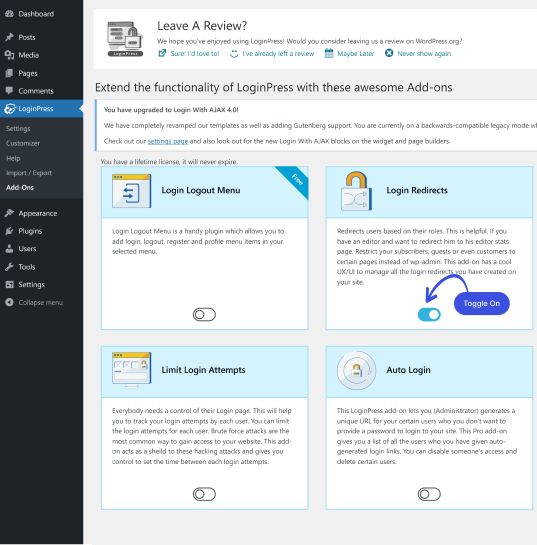Click the Appearance brush icon

click(9, 213)
